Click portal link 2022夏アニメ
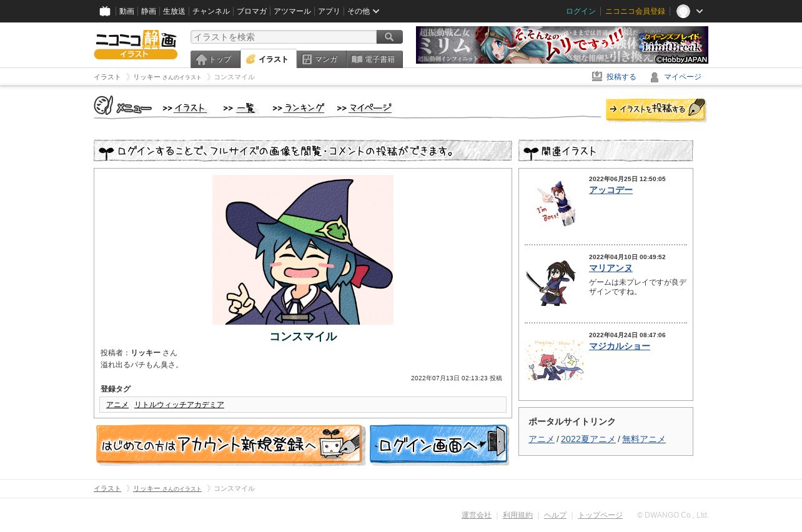Viewport: 802px width, 532px height. click(588, 439)
